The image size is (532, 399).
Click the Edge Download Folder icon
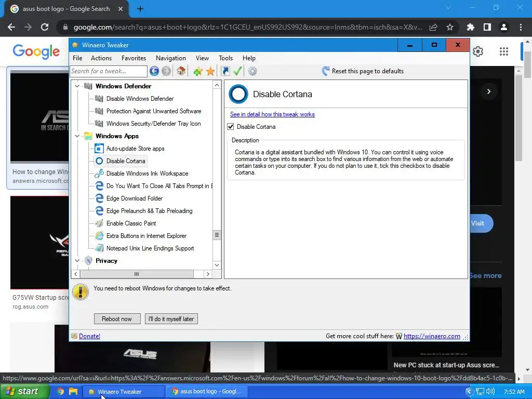(x=99, y=198)
